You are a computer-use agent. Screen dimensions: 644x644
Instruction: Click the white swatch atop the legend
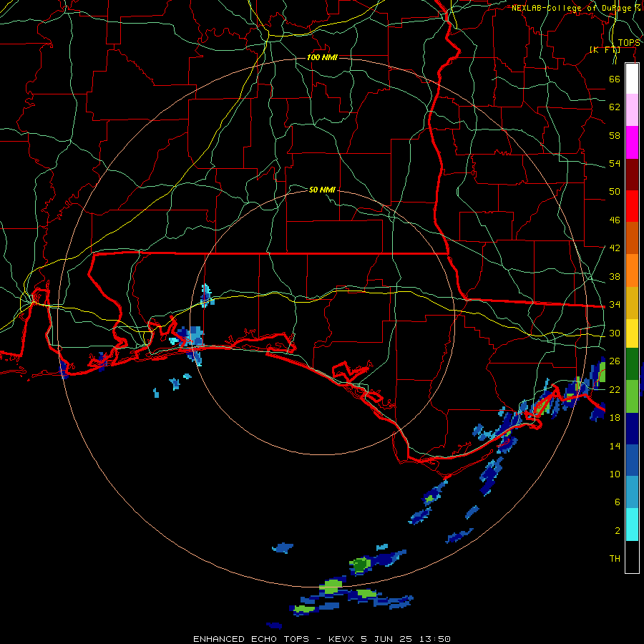point(632,79)
